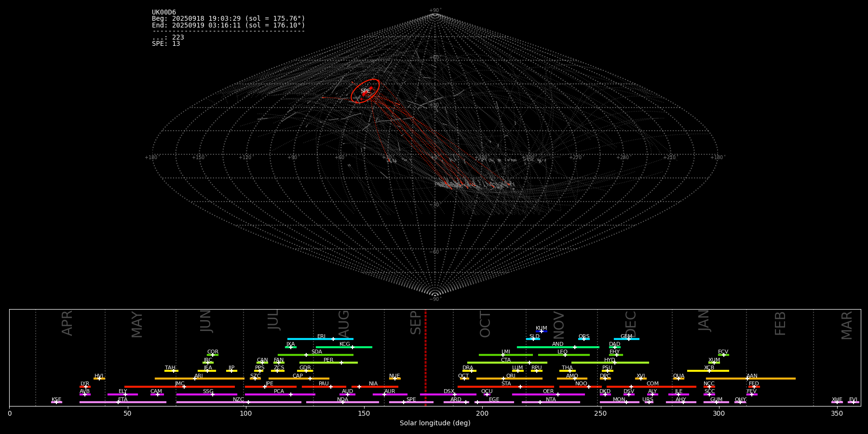Image resolution: width=868 pixels, height=434 pixels.
Task: Click the JMC red shower bar
Action: pyautogui.click(x=179, y=386)
